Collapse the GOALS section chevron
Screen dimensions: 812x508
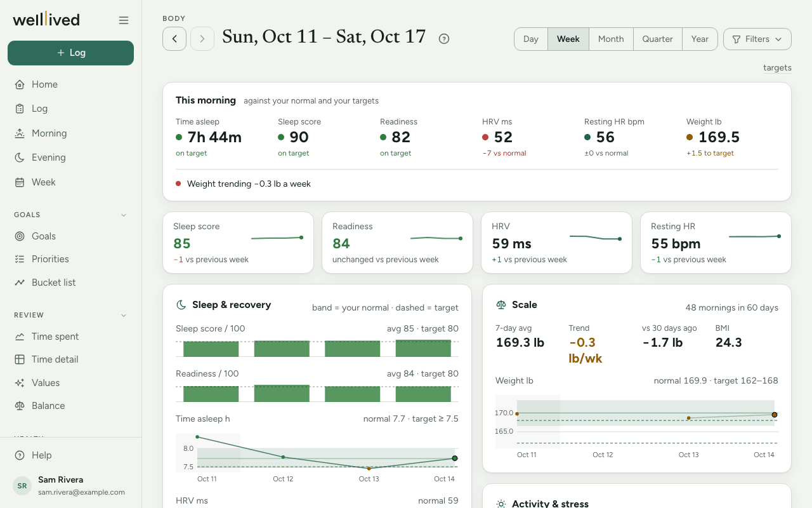[124, 215]
